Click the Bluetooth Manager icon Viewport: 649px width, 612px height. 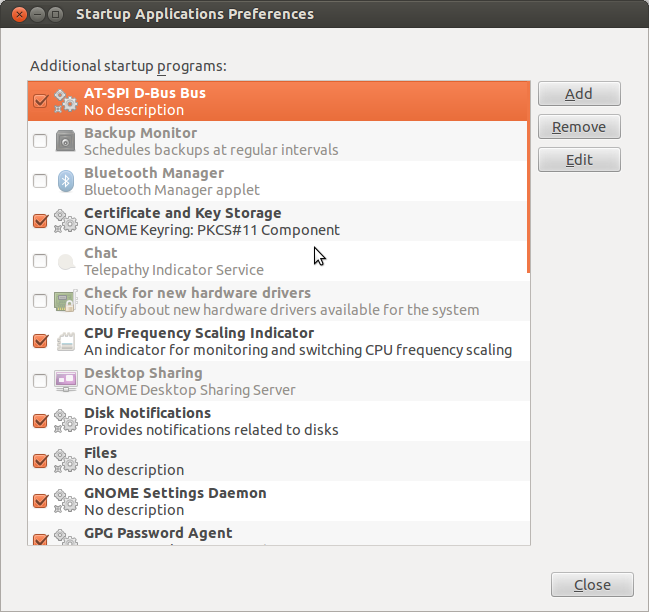pyautogui.click(x=65, y=181)
